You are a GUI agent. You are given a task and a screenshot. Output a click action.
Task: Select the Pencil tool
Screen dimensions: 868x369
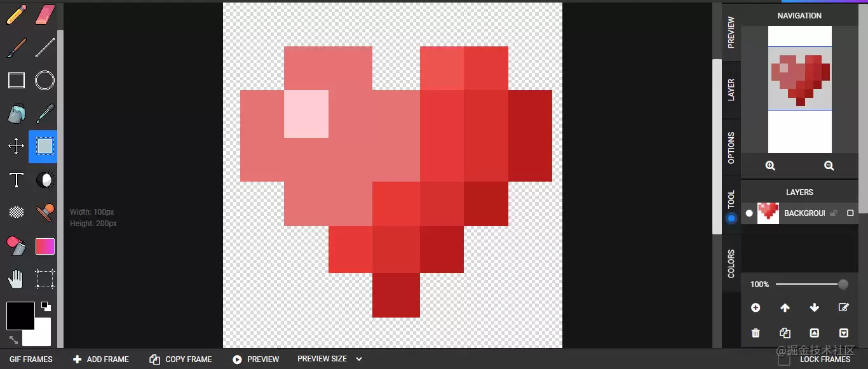click(x=16, y=15)
